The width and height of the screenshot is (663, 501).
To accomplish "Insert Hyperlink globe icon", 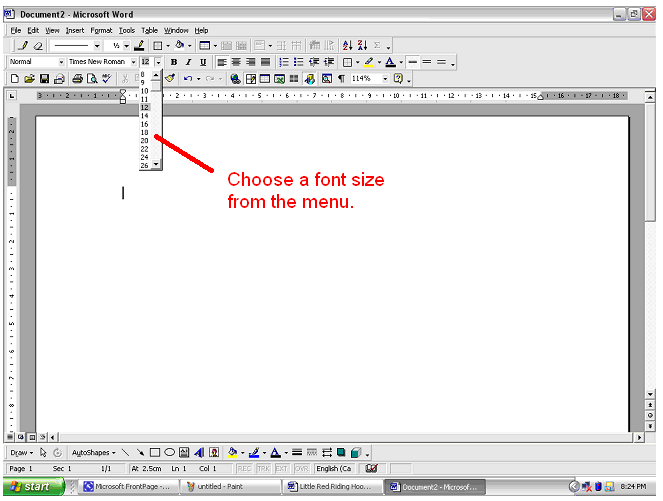I will coord(236,79).
